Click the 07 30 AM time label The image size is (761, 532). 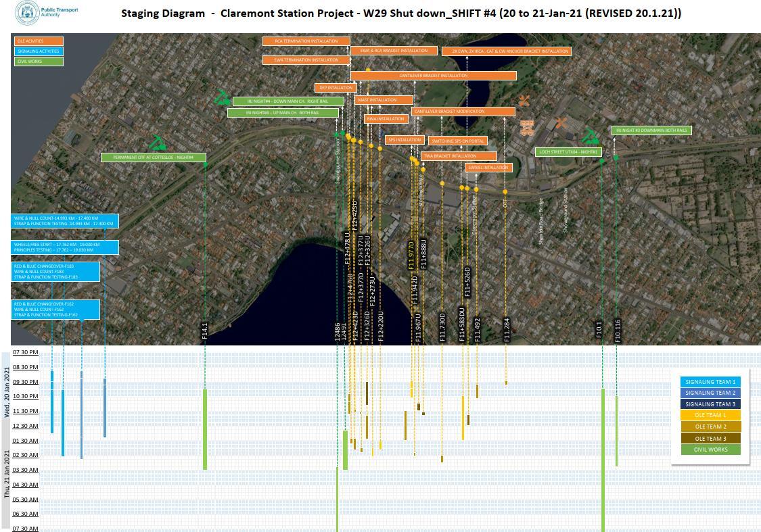click(x=26, y=529)
